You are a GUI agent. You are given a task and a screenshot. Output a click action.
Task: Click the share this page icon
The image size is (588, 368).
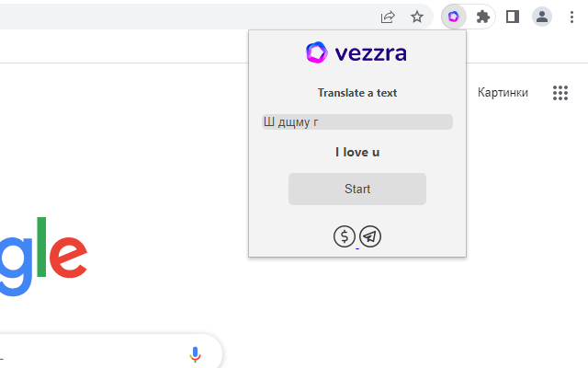pyautogui.click(x=388, y=17)
